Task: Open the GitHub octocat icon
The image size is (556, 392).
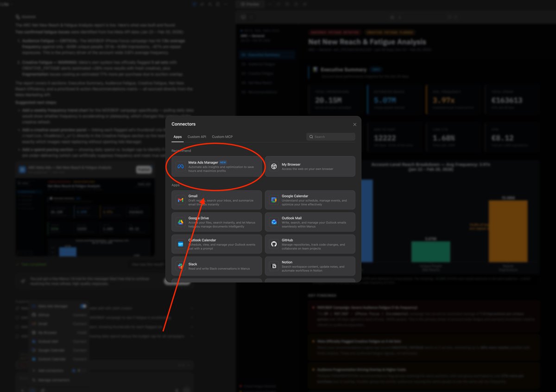Action: click(274, 244)
